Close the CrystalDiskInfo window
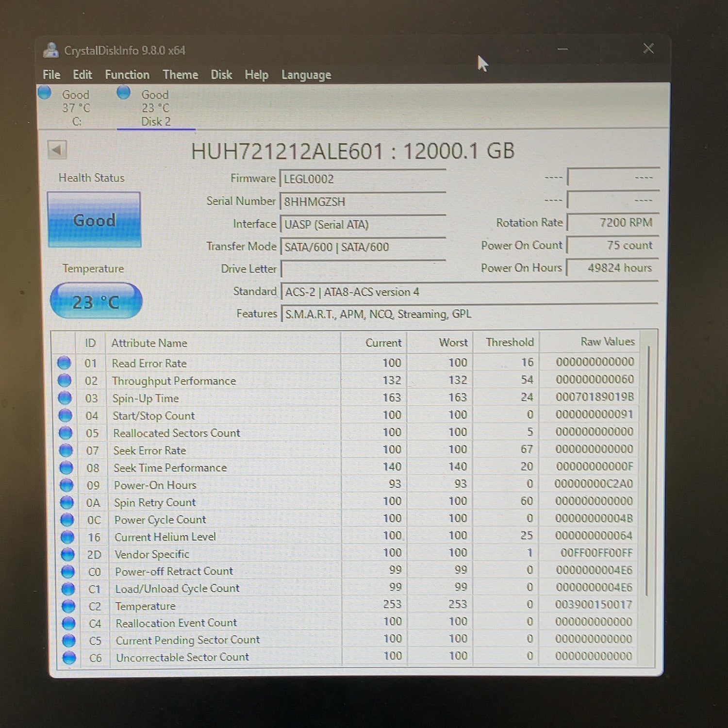This screenshot has width=728, height=728. [648, 48]
